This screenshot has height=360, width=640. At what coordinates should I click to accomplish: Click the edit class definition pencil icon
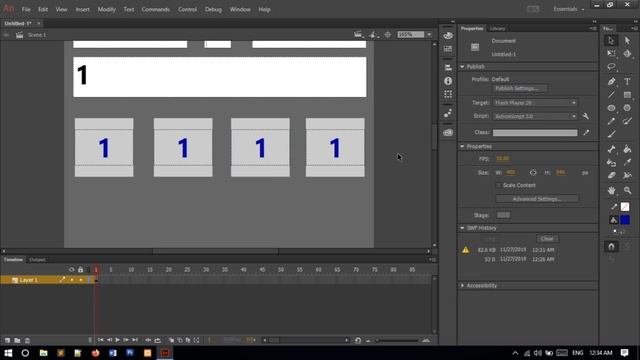pos(586,133)
